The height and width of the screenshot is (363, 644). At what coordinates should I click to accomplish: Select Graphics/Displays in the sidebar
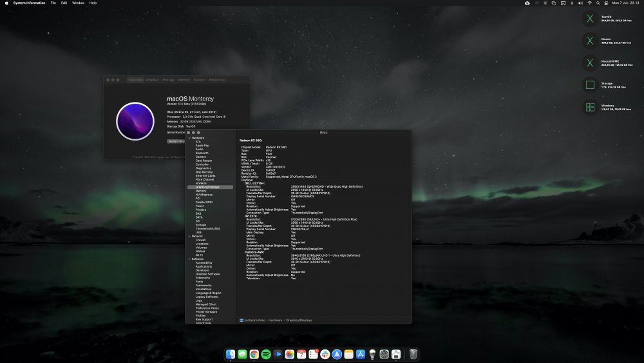point(211,187)
